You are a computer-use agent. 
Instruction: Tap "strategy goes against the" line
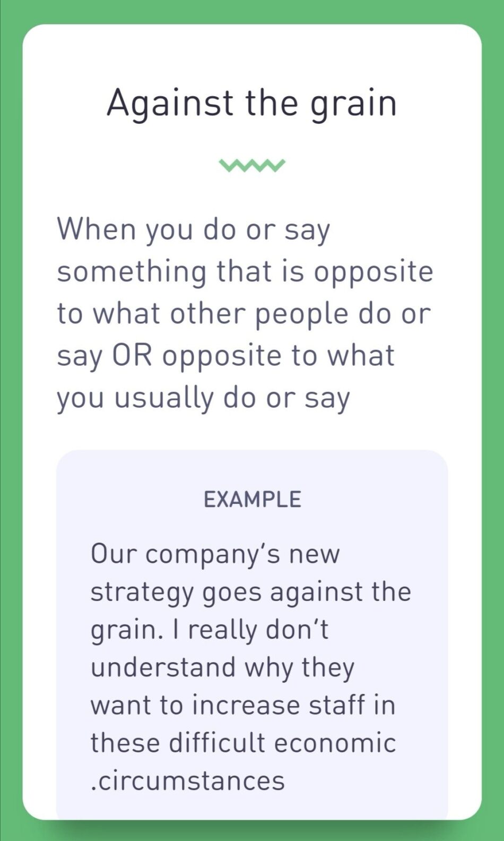point(250,592)
